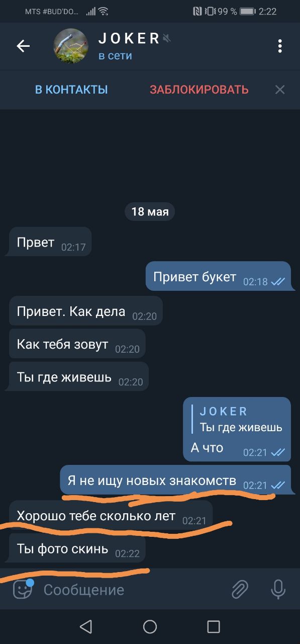Tap the microphone voice message icon
The width and height of the screenshot is (300, 644).
coord(278,589)
